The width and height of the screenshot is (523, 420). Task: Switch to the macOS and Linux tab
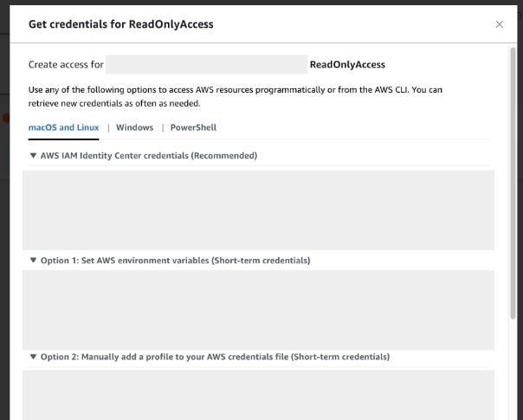point(63,127)
